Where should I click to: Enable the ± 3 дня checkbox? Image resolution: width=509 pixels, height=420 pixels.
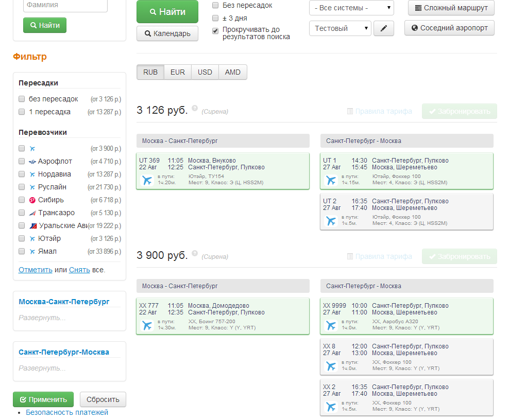215,18
